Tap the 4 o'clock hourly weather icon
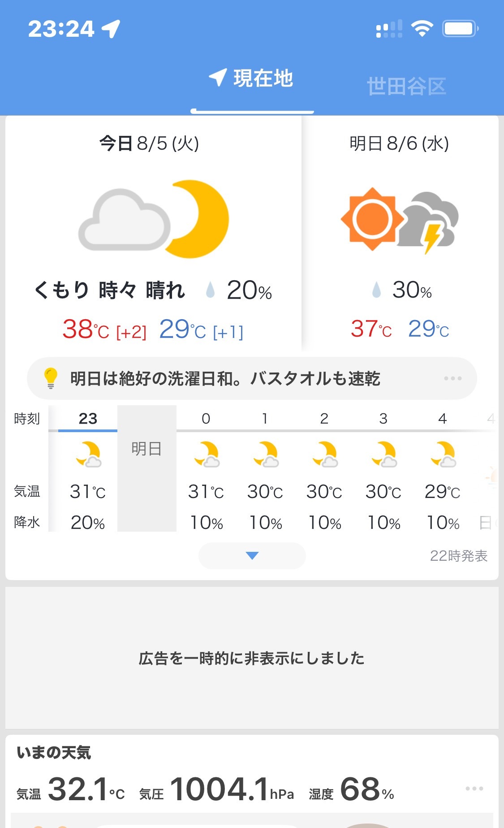Viewport: 504px width, 828px height. [x=443, y=455]
